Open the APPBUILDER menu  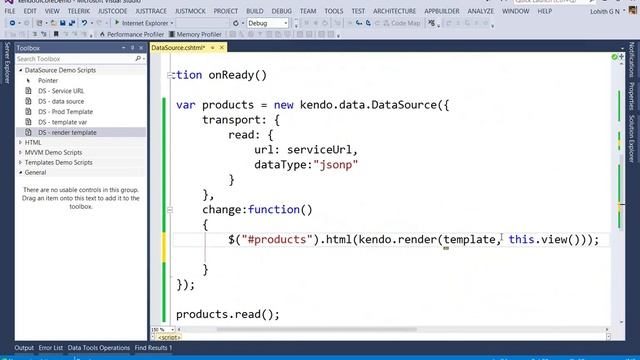(x=442, y=11)
